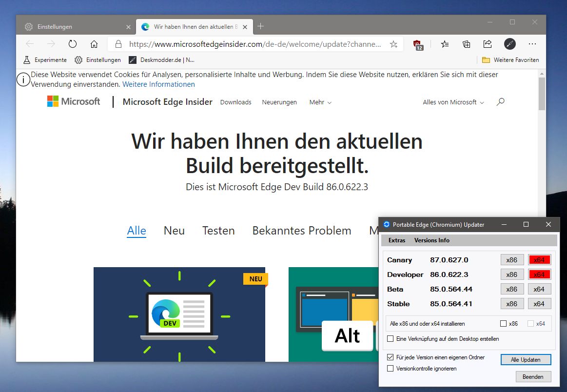Click the Canary x86 button
567x392 pixels.
click(x=512, y=260)
